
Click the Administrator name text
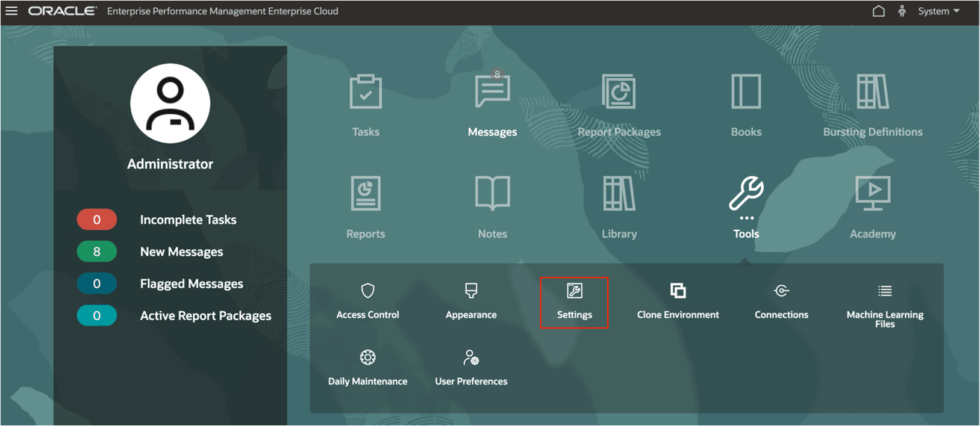tap(170, 164)
